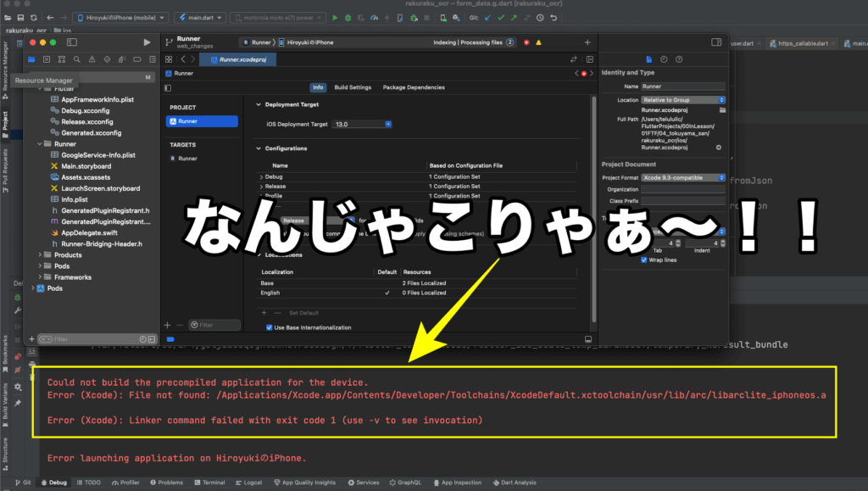Show the History inspector clock icon
868x491 pixels.
(x=663, y=59)
